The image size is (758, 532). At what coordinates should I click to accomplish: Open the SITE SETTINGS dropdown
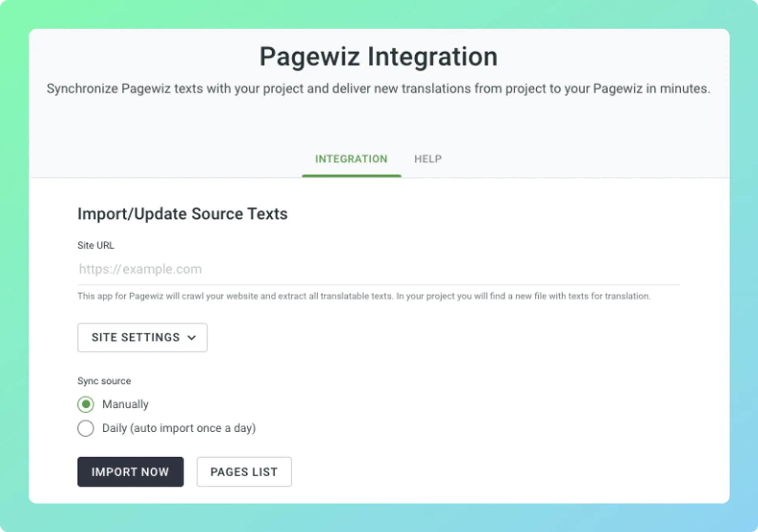pos(143,337)
